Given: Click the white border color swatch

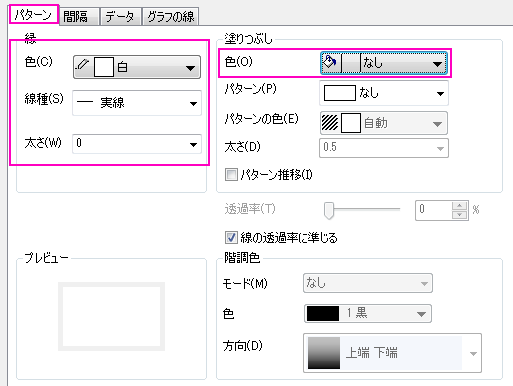Looking at the screenshot, I should 104,67.
